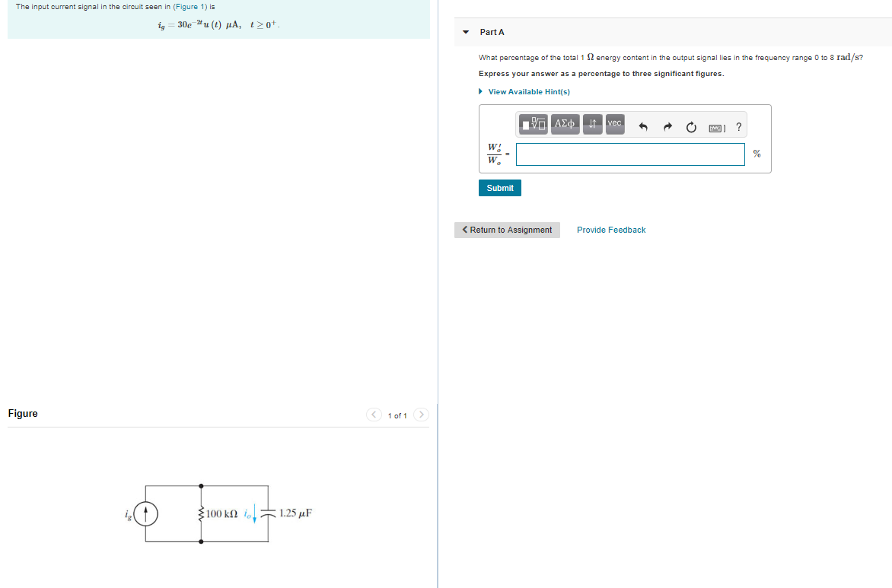Open the Provide Feedback link
The image size is (892, 588).
[610, 229]
